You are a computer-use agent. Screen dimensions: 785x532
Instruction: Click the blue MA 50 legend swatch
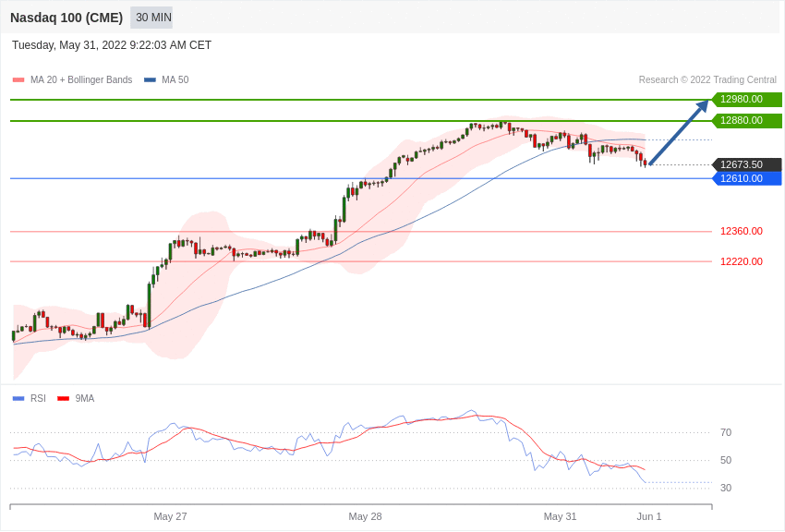coord(150,80)
